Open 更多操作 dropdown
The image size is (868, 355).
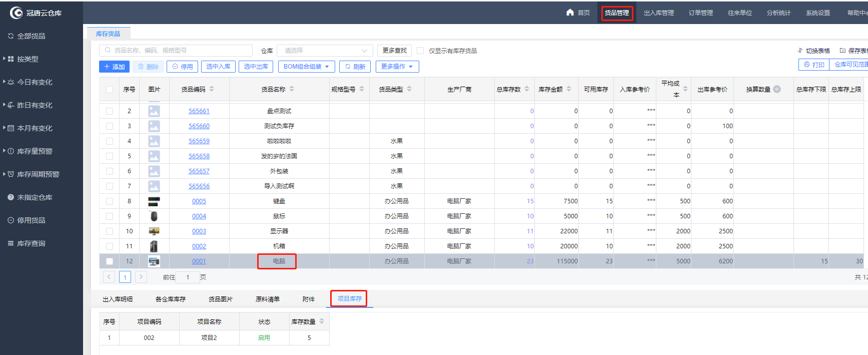(397, 67)
